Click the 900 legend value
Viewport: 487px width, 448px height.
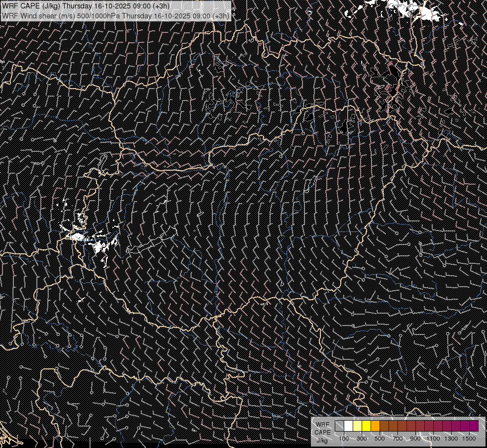pyautogui.click(x=415, y=439)
